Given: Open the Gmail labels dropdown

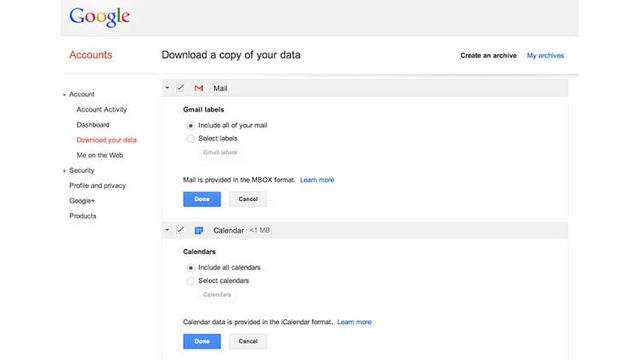Looking at the screenshot, I should (x=220, y=152).
